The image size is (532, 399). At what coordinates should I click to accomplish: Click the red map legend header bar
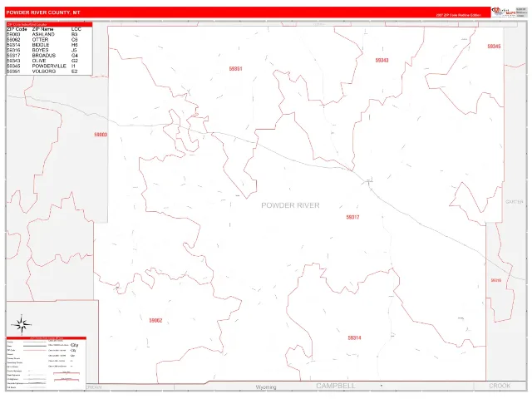tap(47, 338)
